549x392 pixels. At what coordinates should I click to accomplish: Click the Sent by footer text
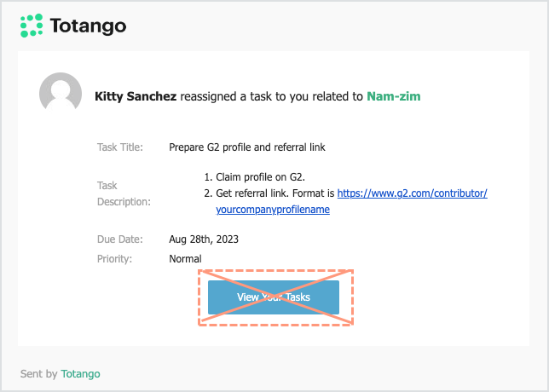pyautogui.click(x=39, y=374)
